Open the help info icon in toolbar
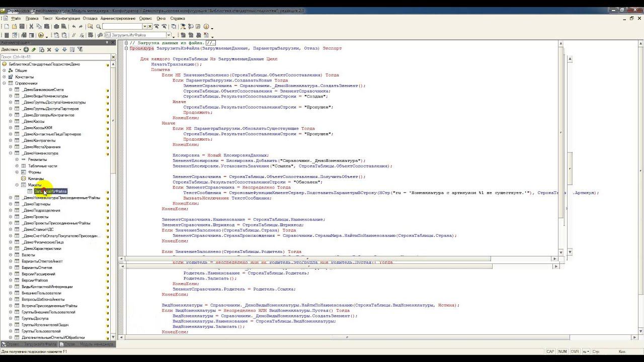The width and height of the screenshot is (644, 362). click(206, 27)
